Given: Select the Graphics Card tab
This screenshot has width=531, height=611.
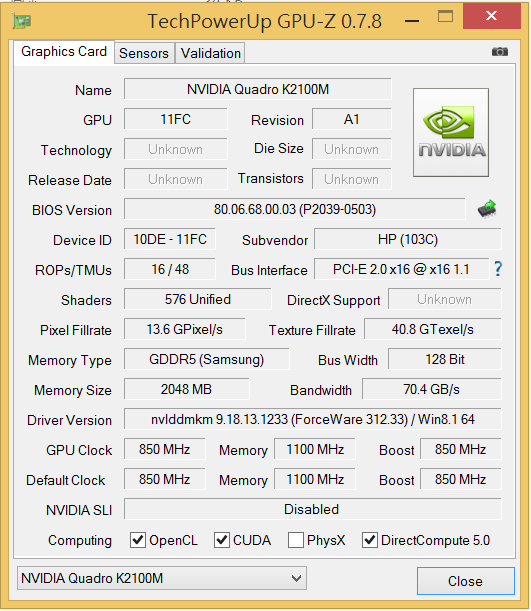Looking at the screenshot, I should [64, 51].
